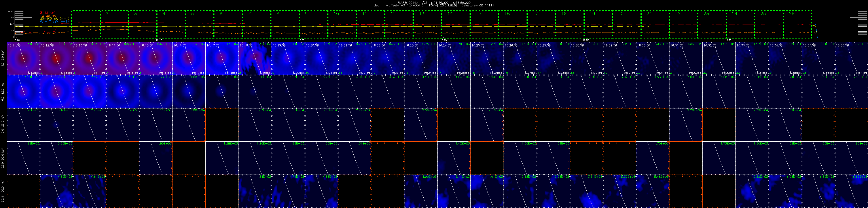Viewport: 868px width, 208px height.
Task: Open the 6-12 keV image labeled 1.71E+05
Action: pyautogui.click(x=123, y=92)
